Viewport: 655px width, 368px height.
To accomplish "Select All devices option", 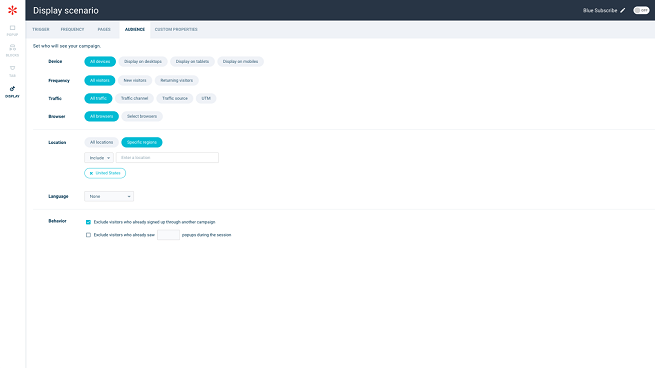I will (100, 61).
